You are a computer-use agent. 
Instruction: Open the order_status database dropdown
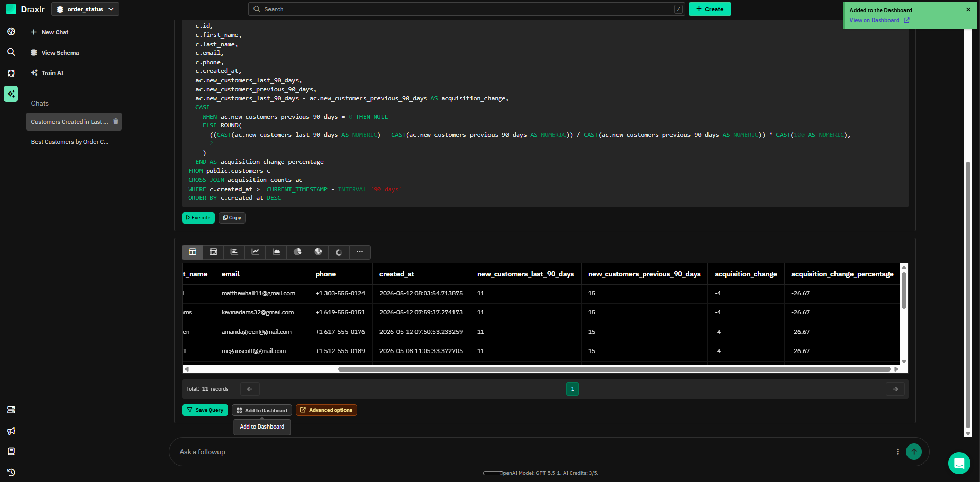(x=85, y=9)
